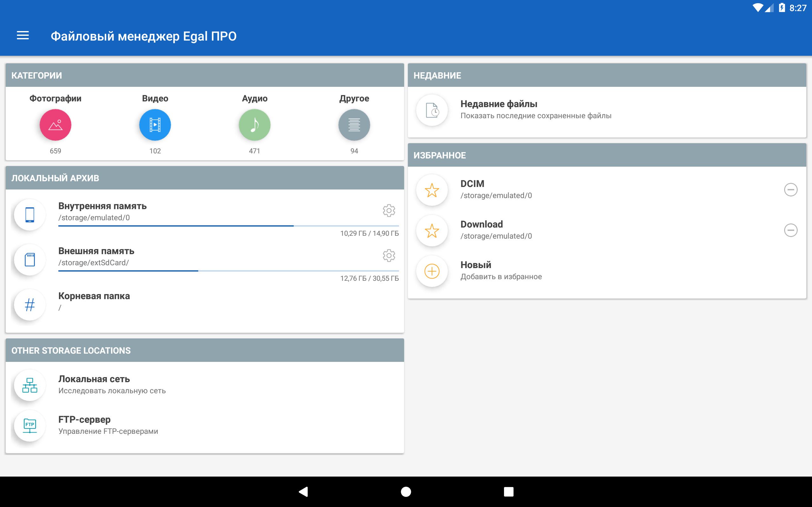Open the Видео category icon
Viewport: 812px width, 507px height.
click(155, 125)
